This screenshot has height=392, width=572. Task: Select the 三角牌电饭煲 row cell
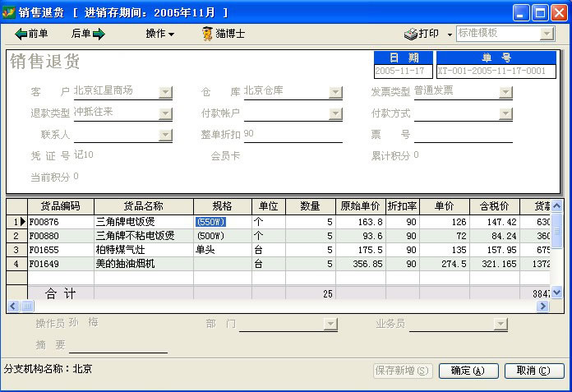pos(144,222)
